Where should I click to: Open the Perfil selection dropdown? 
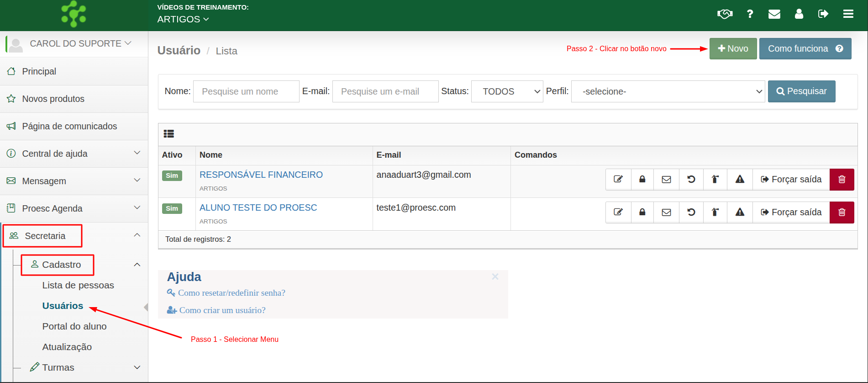[668, 91]
